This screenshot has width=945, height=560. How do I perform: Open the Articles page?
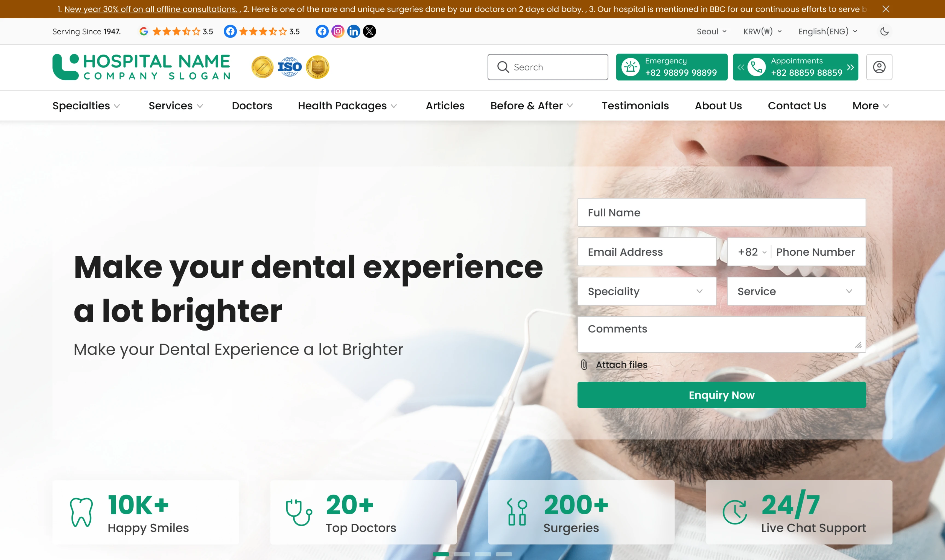pyautogui.click(x=445, y=106)
